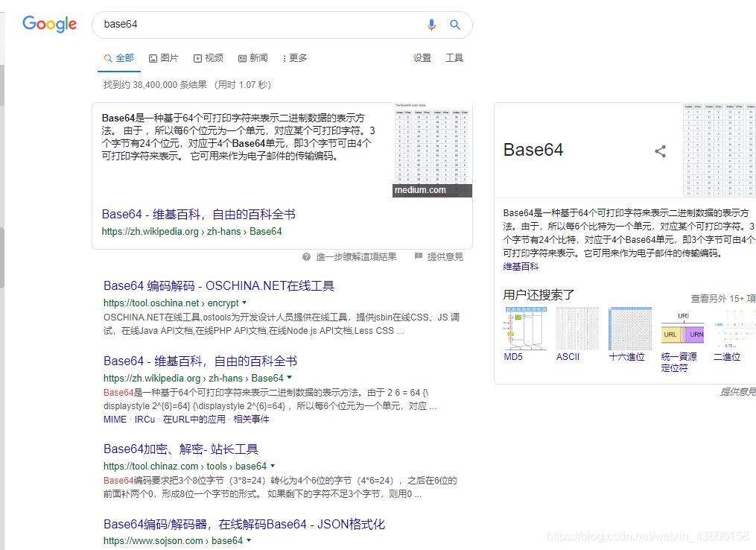Start voice search with microphone icon
The height and width of the screenshot is (550, 756).
point(431,25)
